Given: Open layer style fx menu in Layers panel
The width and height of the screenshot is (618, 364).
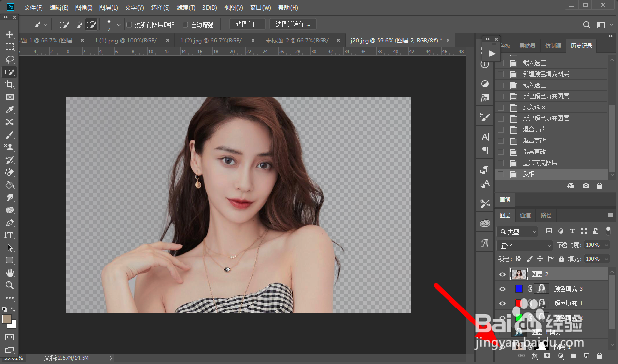Looking at the screenshot, I should 534,356.
